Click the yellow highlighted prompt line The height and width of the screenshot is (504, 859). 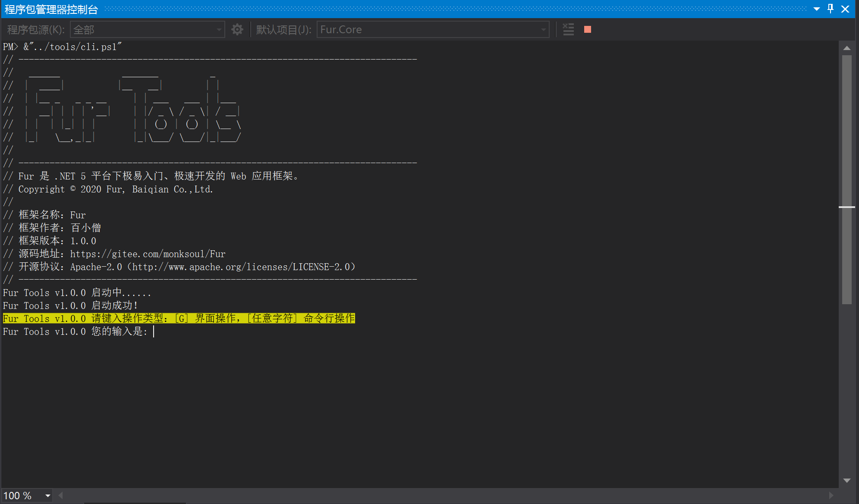(x=179, y=318)
